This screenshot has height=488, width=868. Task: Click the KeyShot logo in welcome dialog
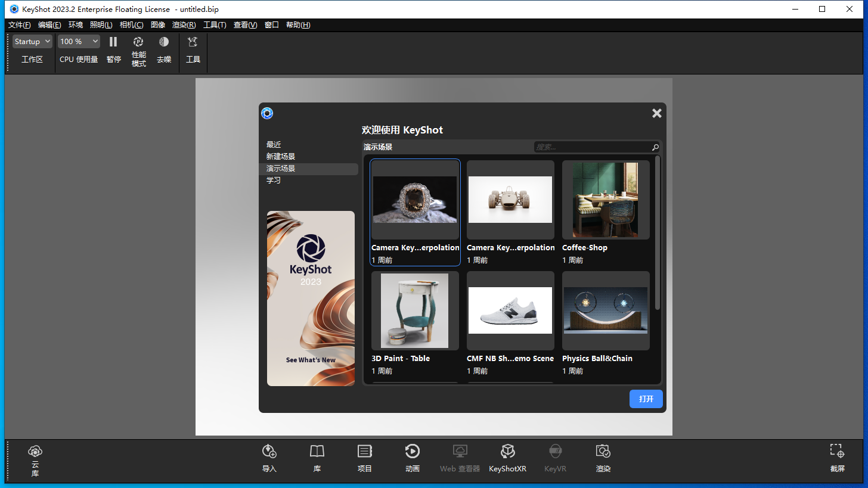coord(267,113)
